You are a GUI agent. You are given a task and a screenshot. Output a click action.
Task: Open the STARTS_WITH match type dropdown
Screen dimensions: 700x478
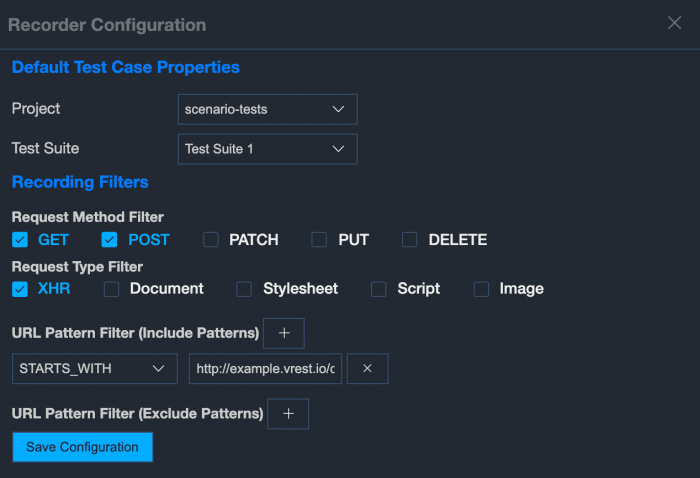95,369
